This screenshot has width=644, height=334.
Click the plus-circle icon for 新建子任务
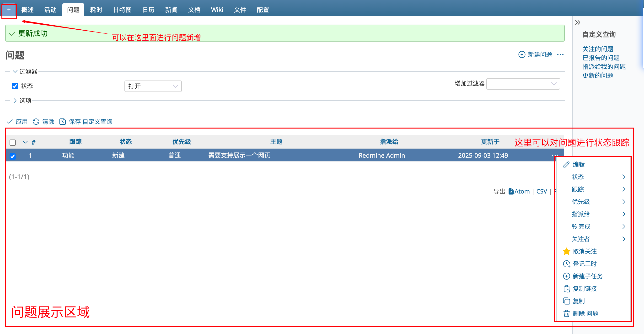pyautogui.click(x=566, y=276)
